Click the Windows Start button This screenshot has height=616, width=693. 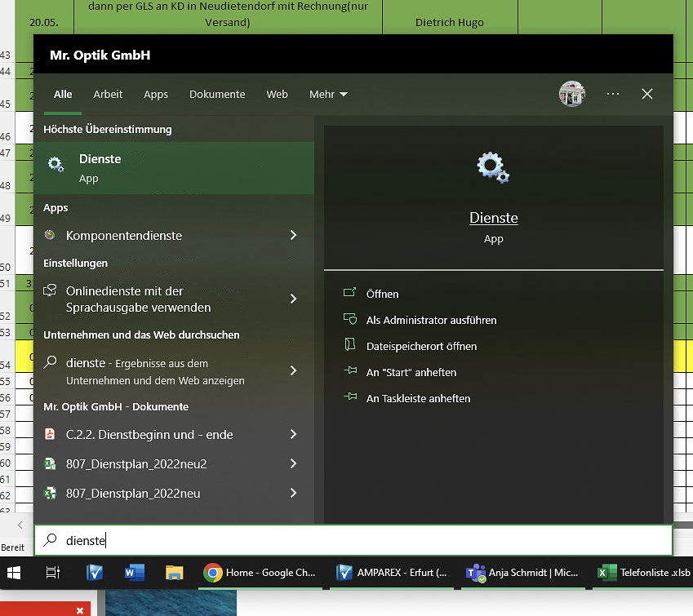tap(15, 573)
